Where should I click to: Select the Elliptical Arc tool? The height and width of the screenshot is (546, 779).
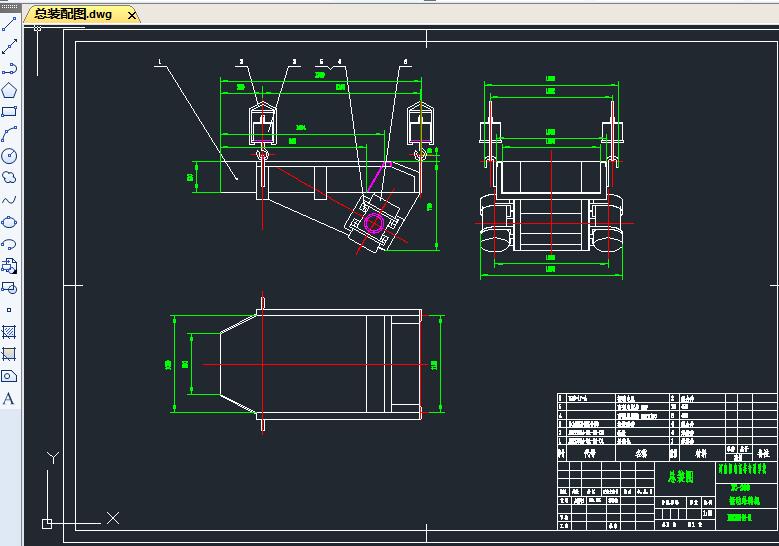coord(9,244)
